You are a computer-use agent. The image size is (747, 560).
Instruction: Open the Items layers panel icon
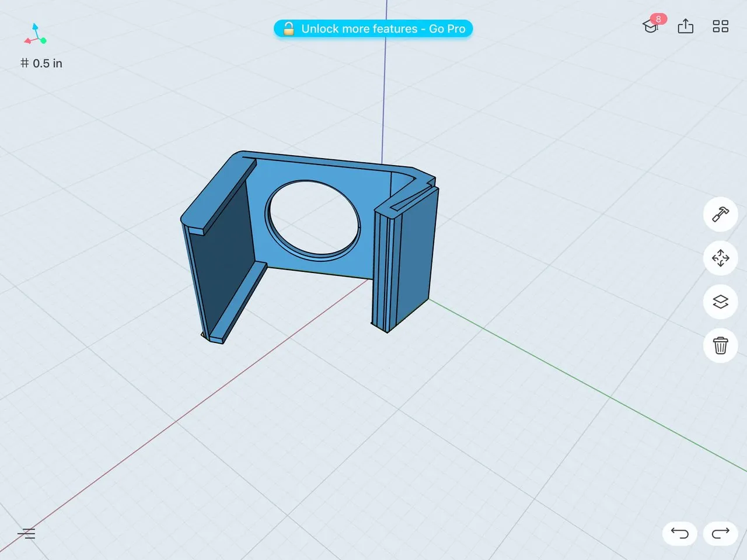[720, 302]
